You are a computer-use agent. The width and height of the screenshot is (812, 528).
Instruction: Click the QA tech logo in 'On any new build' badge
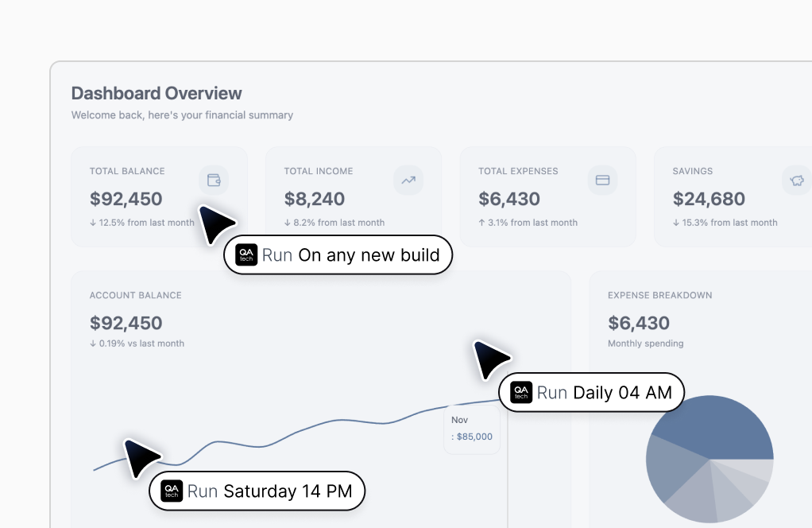coord(246,254)
